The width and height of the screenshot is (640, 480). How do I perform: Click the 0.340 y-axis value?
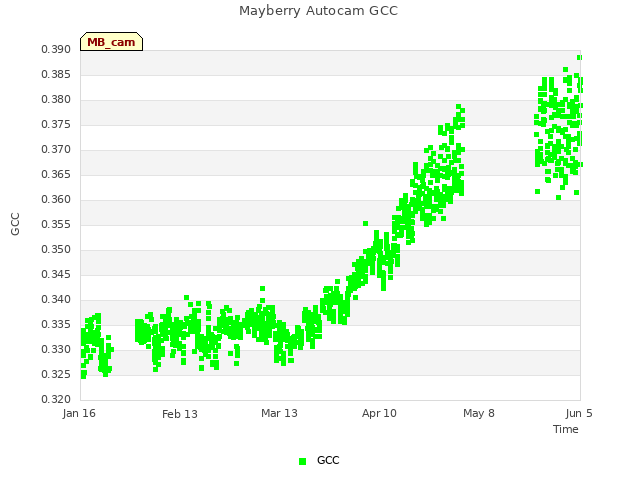pos(56,300)
